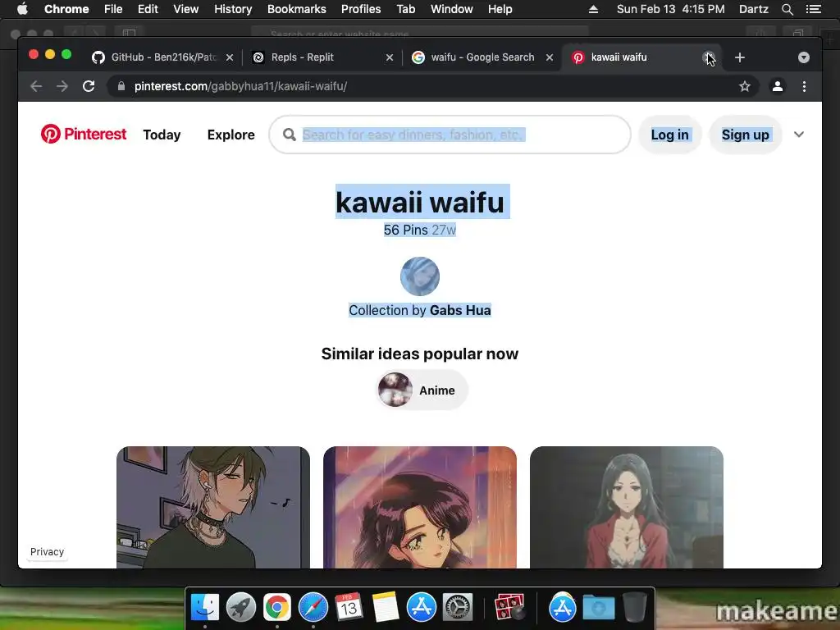Open the Chrome profile icon
Image resolution: width=840 pixels, height=630 pixels.
778,86
